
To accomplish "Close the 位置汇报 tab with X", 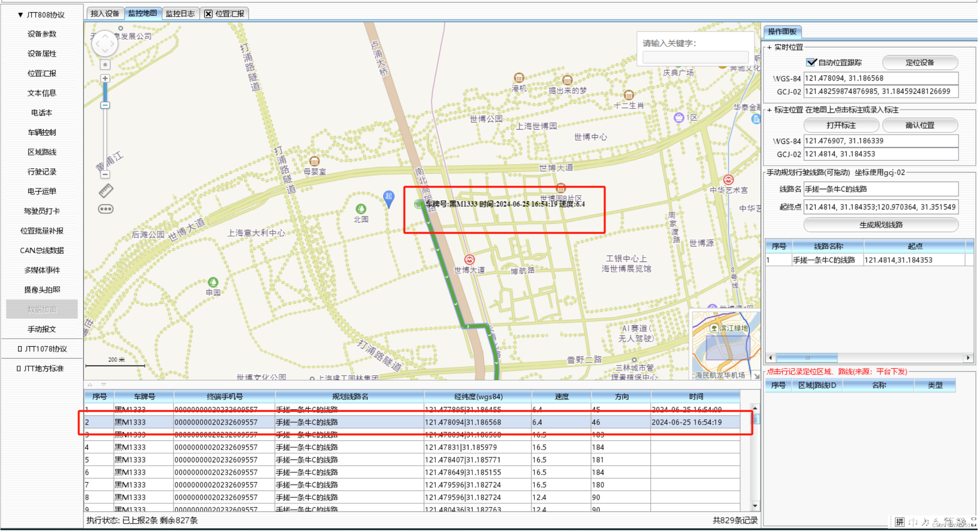I will click(208, 14).
